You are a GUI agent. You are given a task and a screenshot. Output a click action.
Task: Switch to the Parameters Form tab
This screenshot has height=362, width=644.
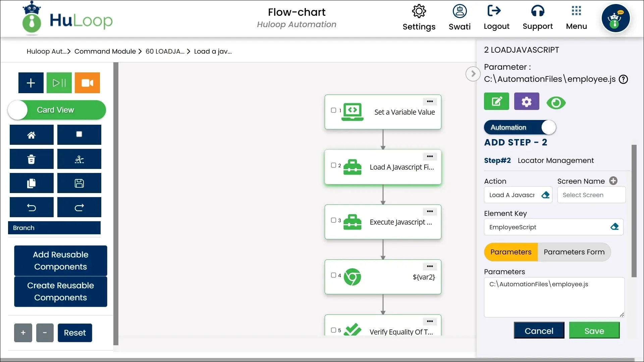point(574,252)
